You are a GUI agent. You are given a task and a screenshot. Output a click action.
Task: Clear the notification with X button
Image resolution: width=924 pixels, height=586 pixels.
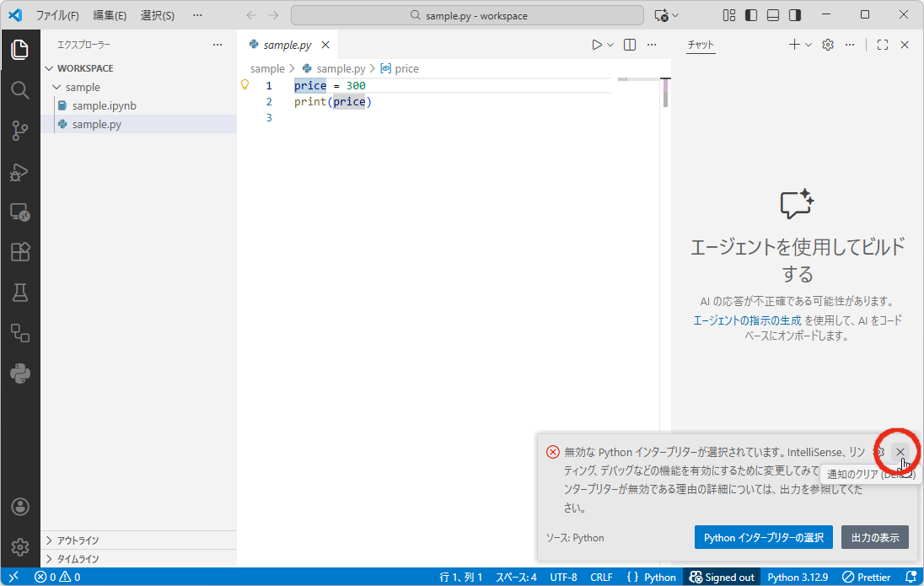point(900,452)
